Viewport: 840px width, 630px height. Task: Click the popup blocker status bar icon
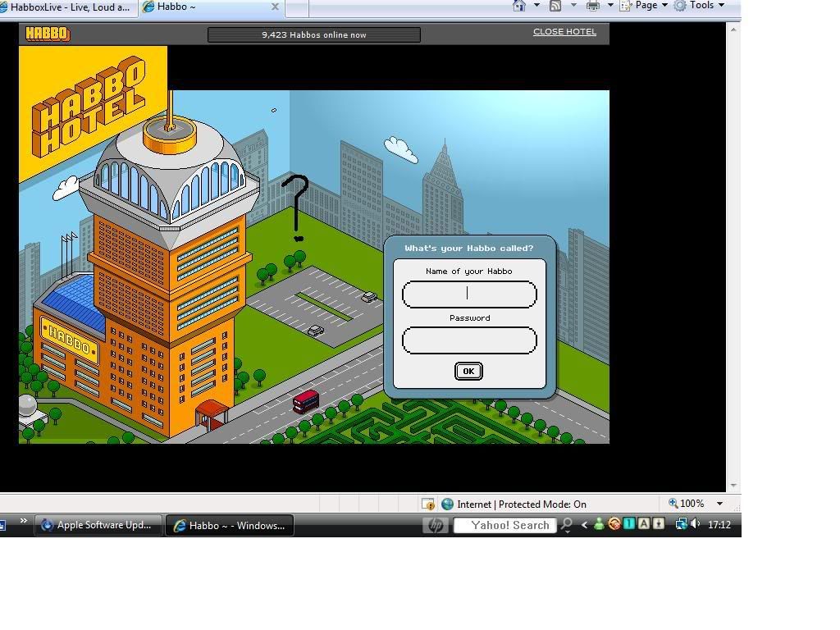coord(427,504)
